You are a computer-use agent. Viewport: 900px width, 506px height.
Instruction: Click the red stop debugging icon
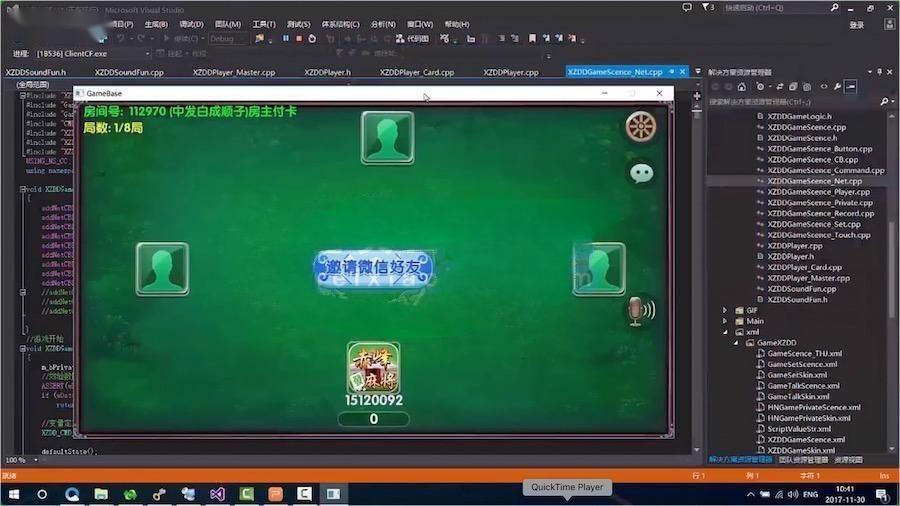pyautogui.click(x=299, y=38)
